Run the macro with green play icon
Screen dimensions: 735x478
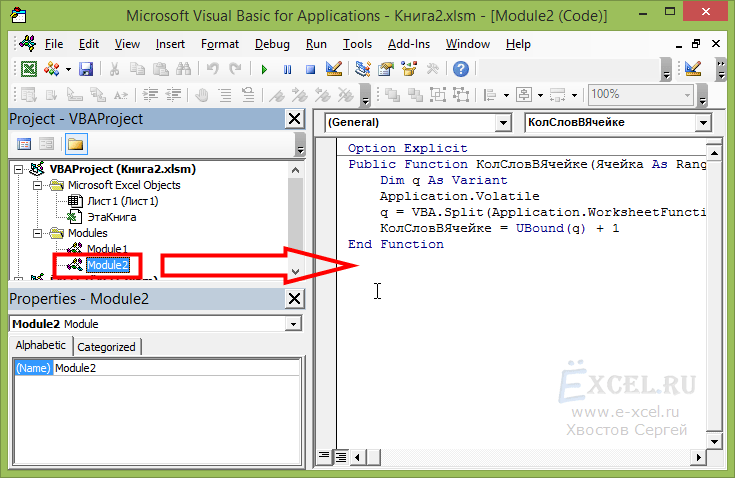click(x=264, y=70)
